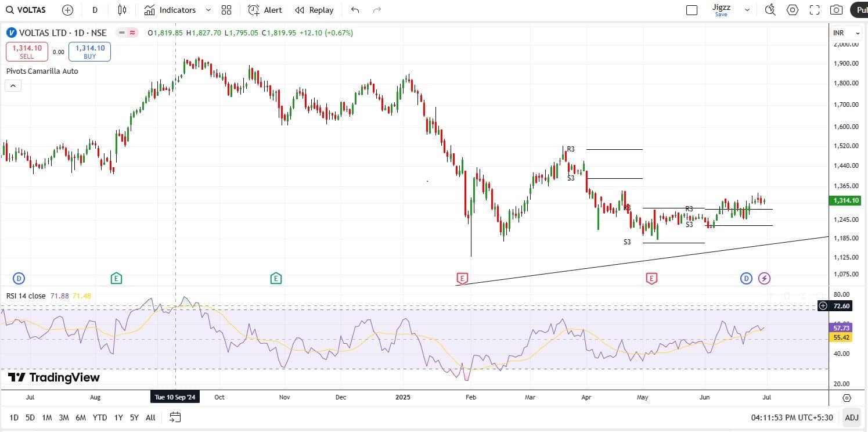Screen dimensions: 868x432
Task: Click the compare or add symbol plus icon
Action: (x=67, y=10)
